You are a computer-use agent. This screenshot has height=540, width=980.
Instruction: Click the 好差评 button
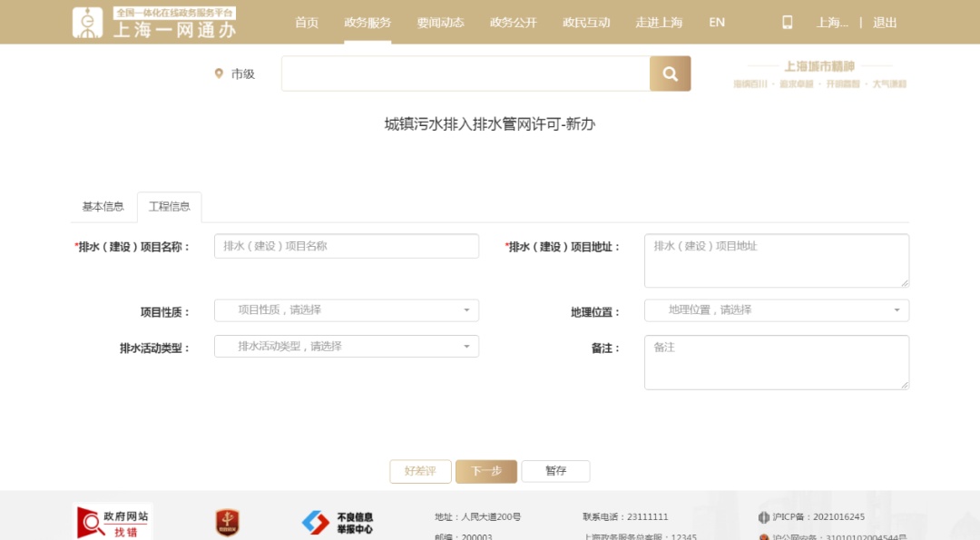coord(420,471)
